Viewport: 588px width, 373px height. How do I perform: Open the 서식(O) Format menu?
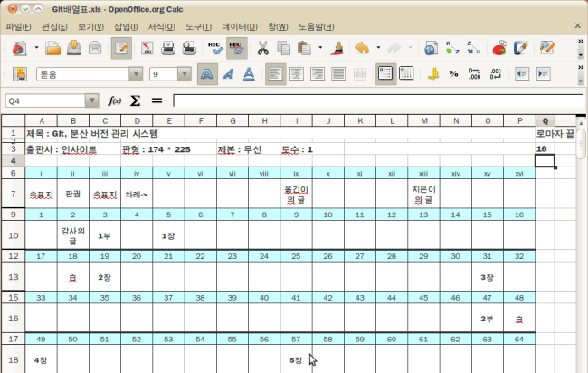(160, 25)
